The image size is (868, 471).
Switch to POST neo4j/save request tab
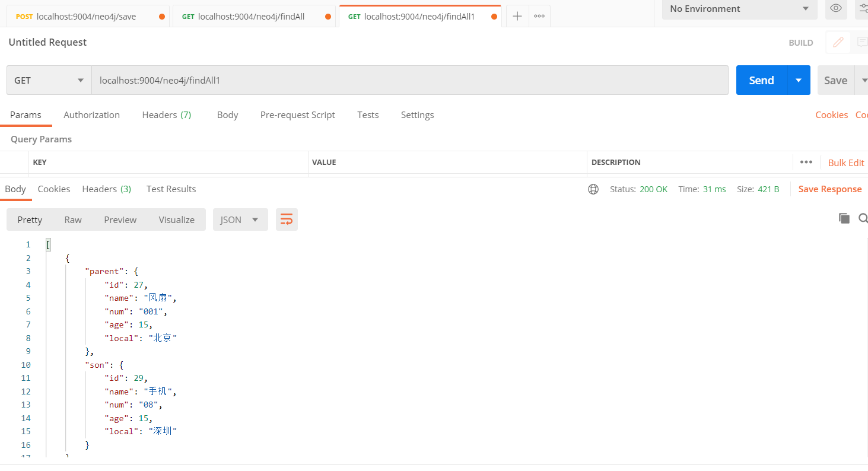88,17
